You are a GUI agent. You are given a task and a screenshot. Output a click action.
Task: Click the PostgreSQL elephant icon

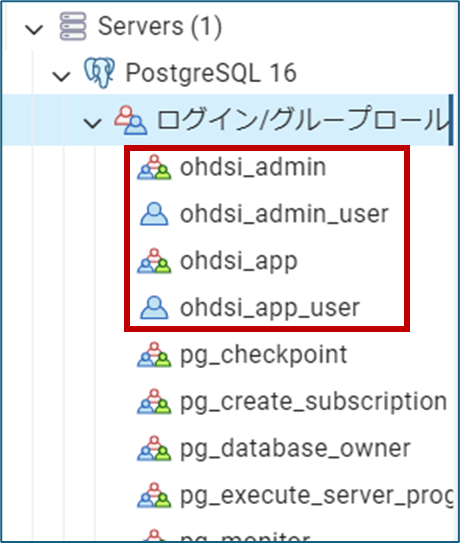pos(99,73)
